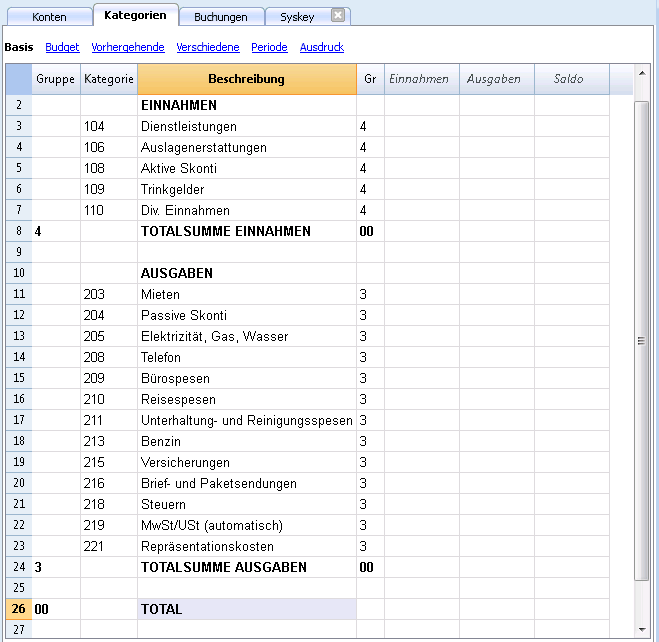Select Gr value 00 in TOTALSUMME EINNAHMEN row

(370, 231)
